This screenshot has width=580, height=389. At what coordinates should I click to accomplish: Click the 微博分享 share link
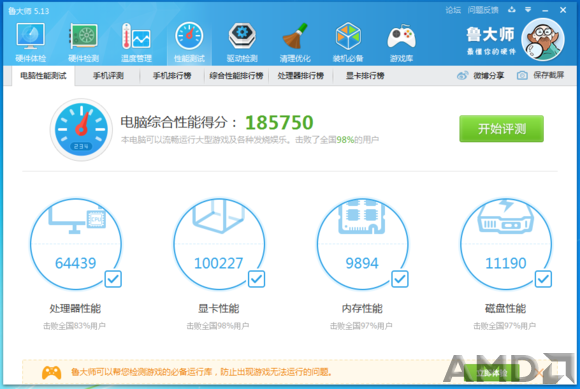[x=480, y=76]
